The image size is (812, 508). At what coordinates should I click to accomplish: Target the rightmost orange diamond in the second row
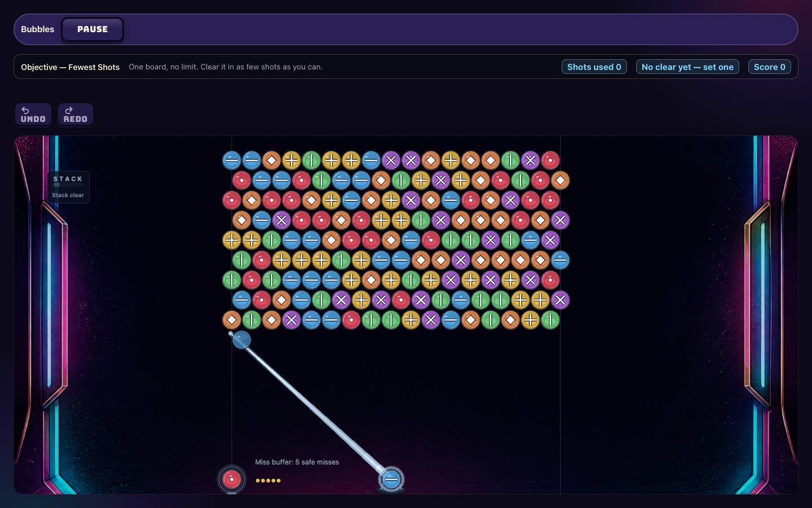click(560, 181)
